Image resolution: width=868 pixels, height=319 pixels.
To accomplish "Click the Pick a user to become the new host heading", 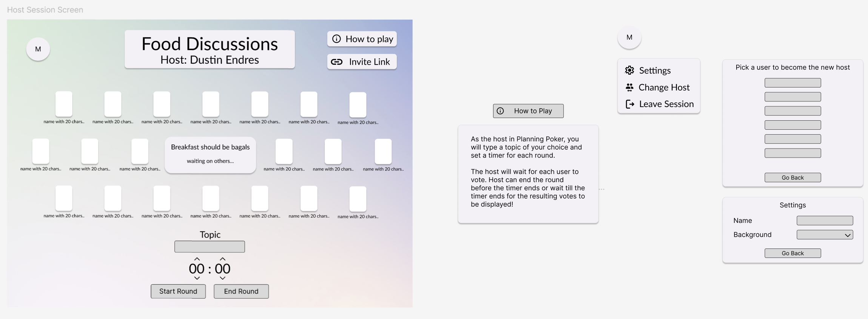I will tap(793, 67).
